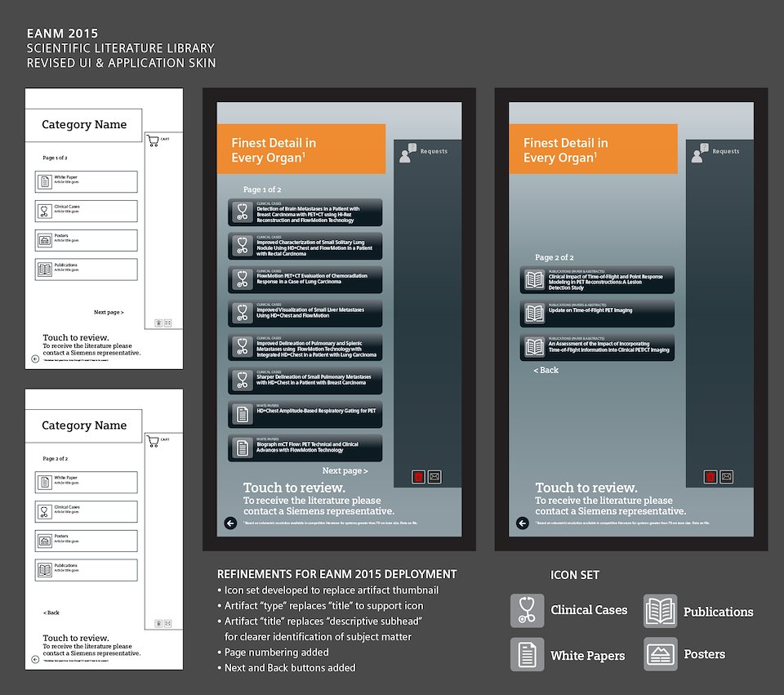
Task: Click back arrow in Page 1 of 2 wireframe
Action: tap(35, 359)
